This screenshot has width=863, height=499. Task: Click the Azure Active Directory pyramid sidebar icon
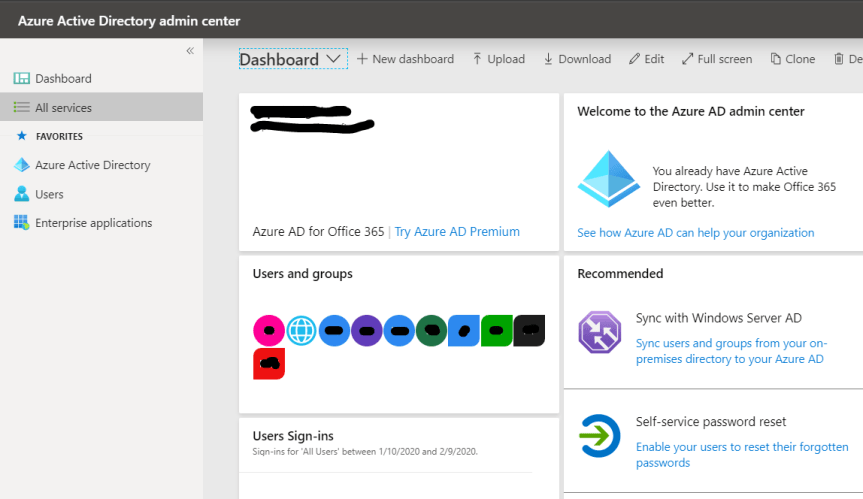[x=21, y=165]
